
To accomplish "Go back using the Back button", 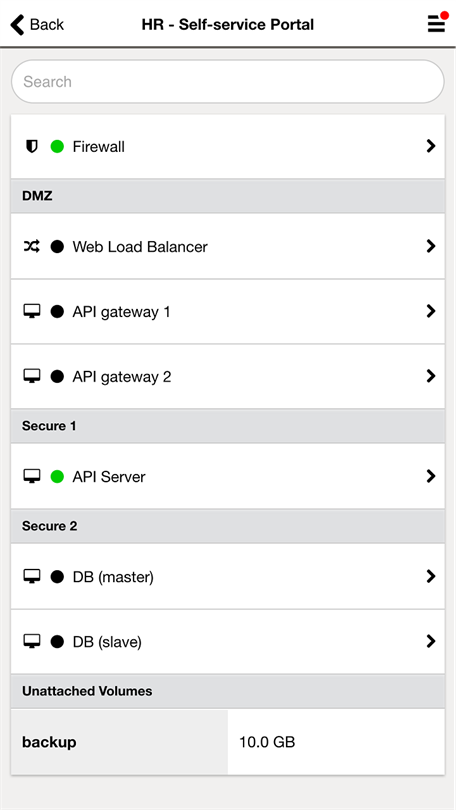I will point(37,24).
